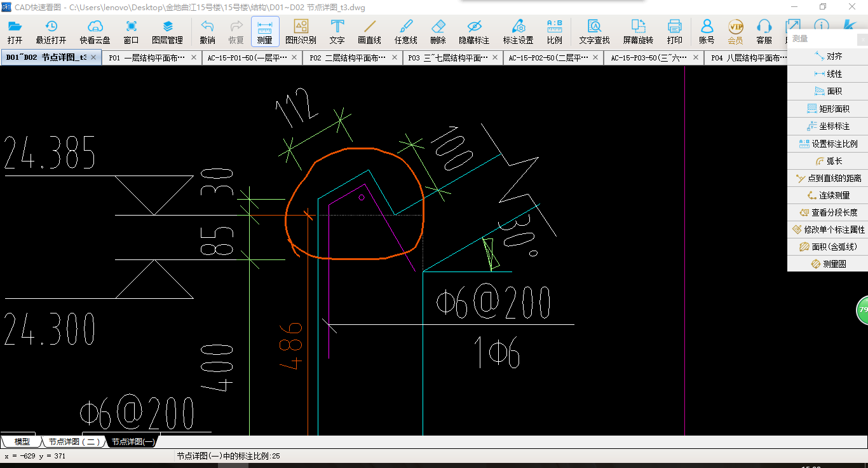Toggle the 测量 measure tool

(x=265, y=31)
